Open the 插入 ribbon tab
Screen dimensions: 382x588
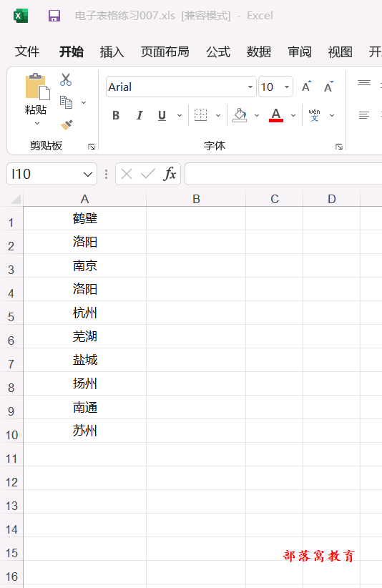tap(112, 52)
